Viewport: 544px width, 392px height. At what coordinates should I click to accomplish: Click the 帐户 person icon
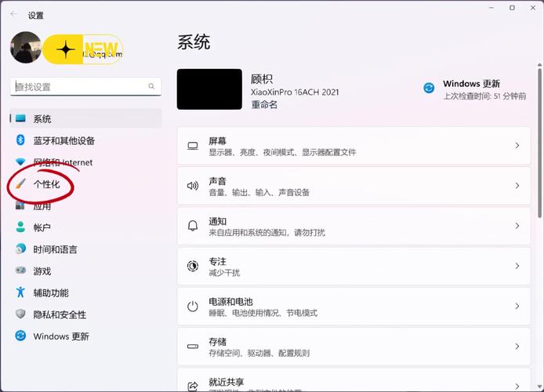(x=20, y=227)
